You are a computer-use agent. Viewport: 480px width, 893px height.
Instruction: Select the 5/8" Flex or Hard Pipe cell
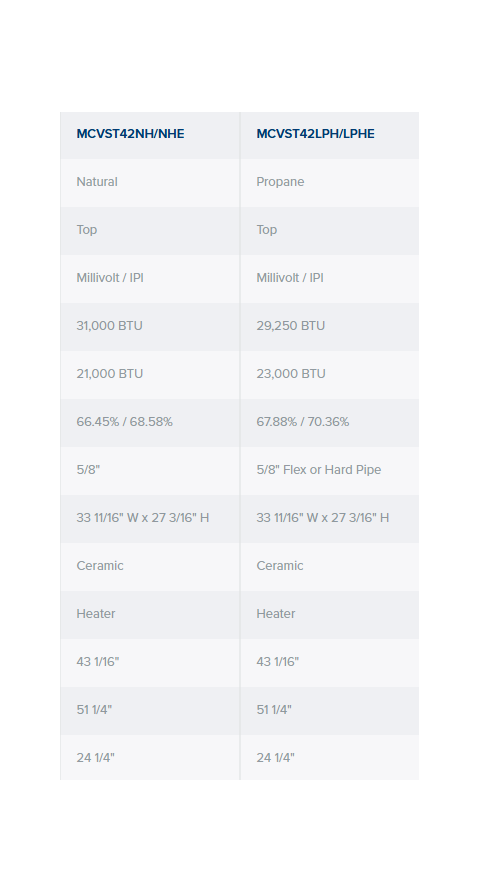(330, 471)
